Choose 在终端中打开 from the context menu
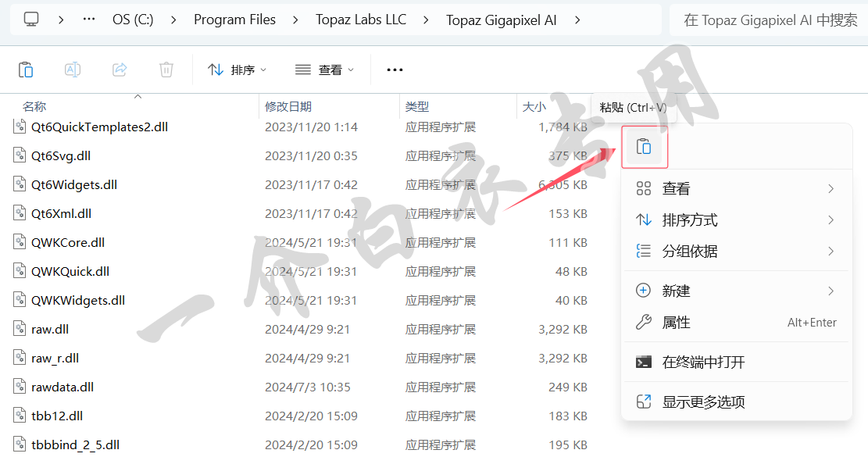868x457 pixels. click(736, 362)
